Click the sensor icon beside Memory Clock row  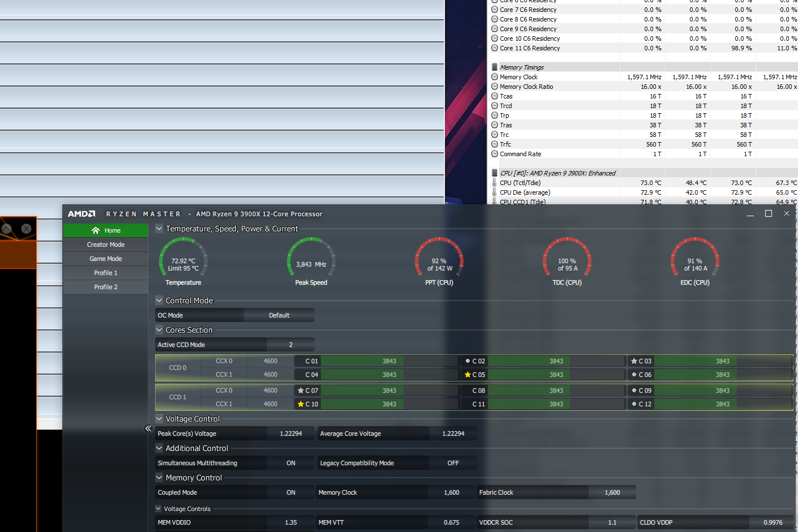(x=495, y=77)
